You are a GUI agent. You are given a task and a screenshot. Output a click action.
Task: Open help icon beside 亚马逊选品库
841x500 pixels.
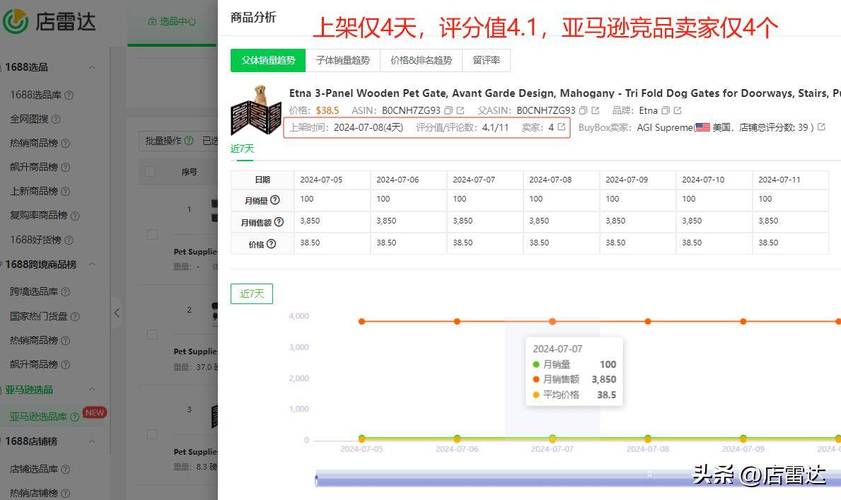75,417
